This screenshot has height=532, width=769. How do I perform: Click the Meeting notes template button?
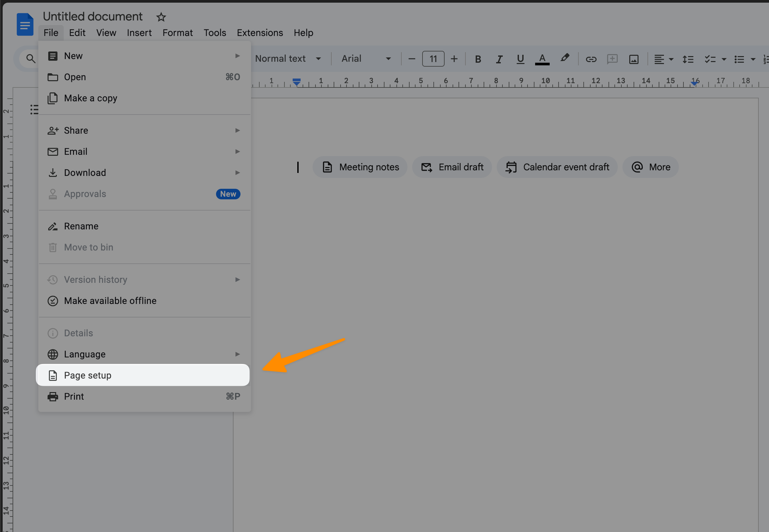tap(360, 166)
